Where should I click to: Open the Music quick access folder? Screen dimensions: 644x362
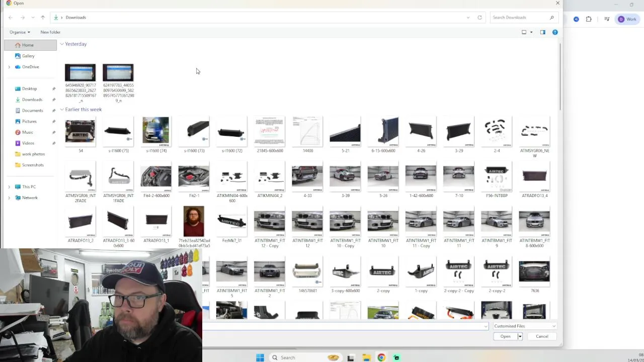pyautogui.click(x=27, y=132)
